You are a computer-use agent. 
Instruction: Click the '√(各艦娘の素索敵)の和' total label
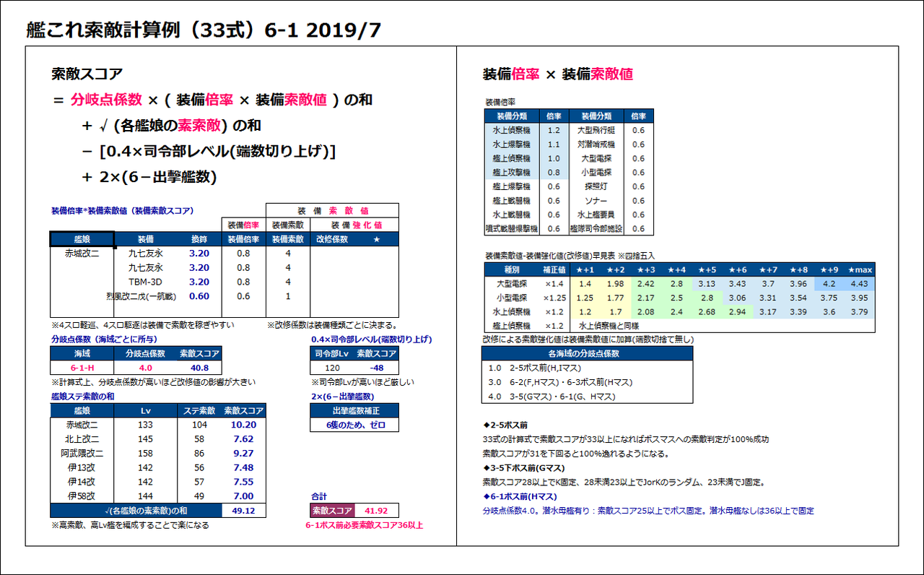coord(136,511)
